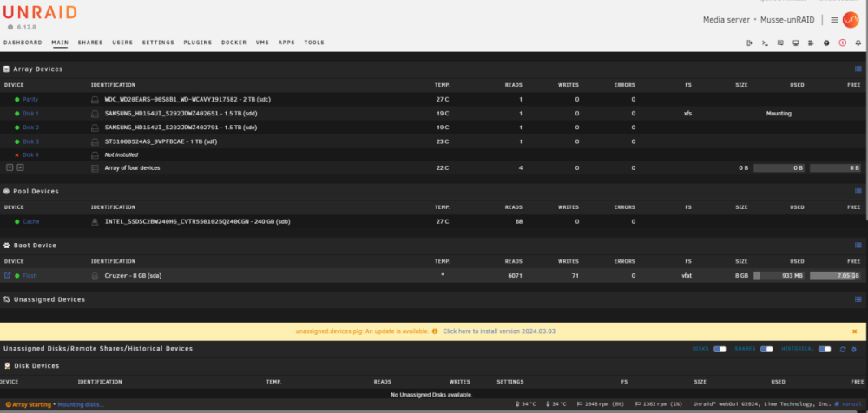Open the USERS tab
The width and height of the screenshot is (868, 413).
[x=122, y=43]
